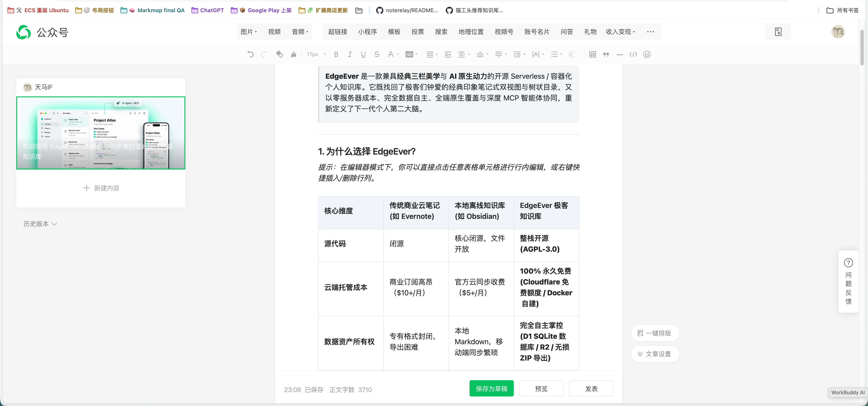Click the 预览 button

click(x=541, y=388)
